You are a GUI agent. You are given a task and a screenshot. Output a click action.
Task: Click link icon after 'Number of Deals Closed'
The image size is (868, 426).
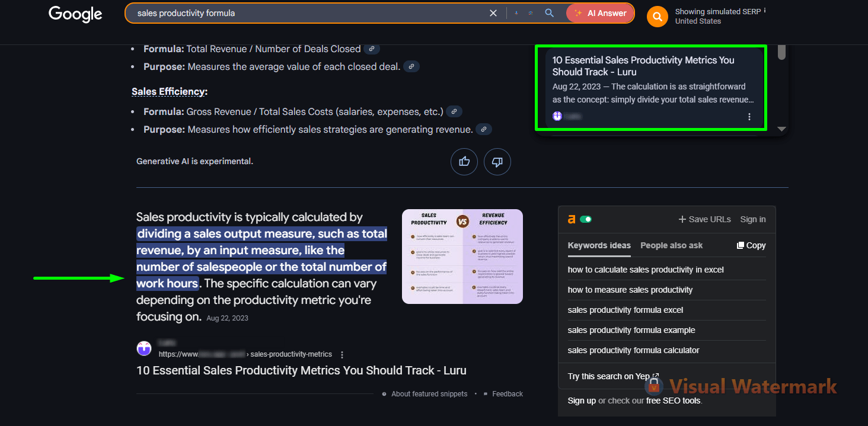tap(372, 49)
